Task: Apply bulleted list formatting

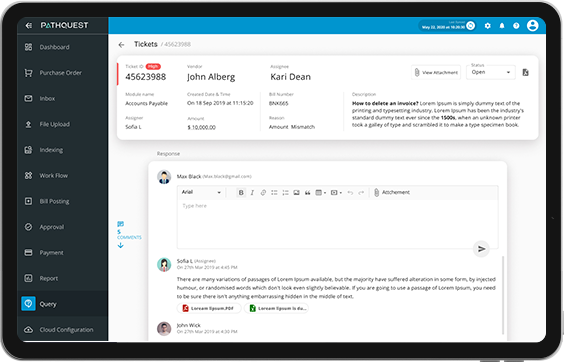Action: (x=274, y=193)
